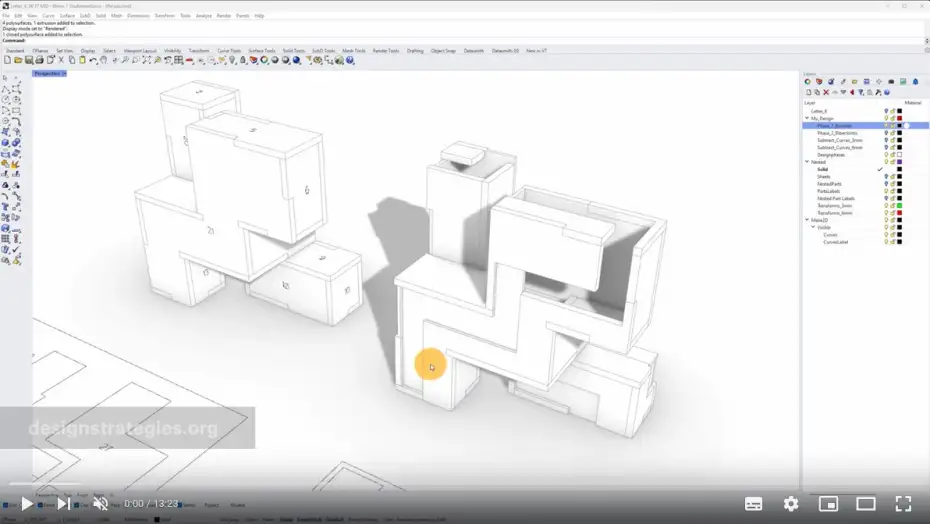The width and height of the screenshot is (930, 524).
Task: Click the Zoom Extents icon in toolbar
Action: (146, 60)
